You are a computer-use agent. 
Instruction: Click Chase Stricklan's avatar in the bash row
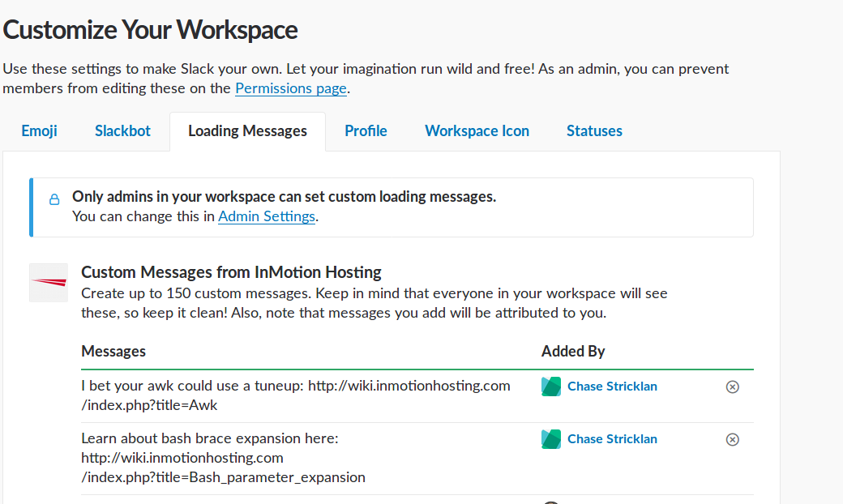pos(551,439)
